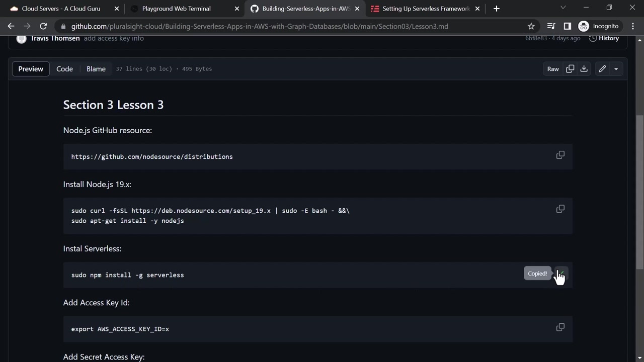The width and height of the screenshot is (644, 362).
Task: Bookmark this page with star icon
Action: tap(531, 26)
